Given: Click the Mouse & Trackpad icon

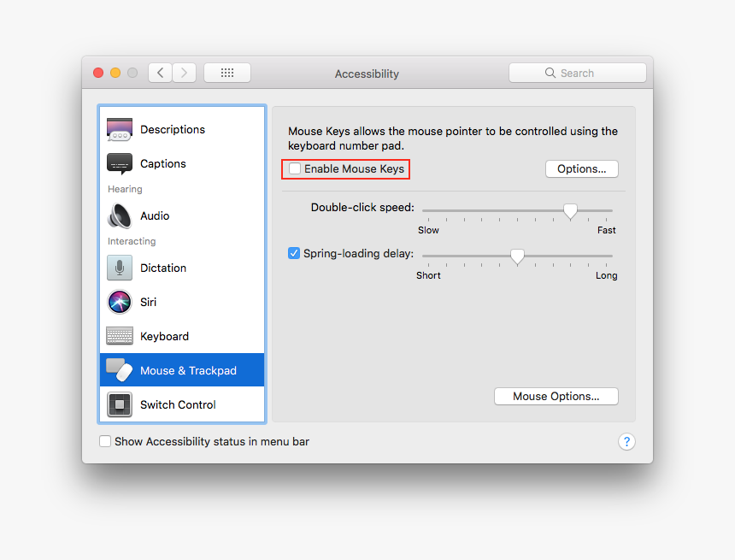Looking at the screenshot, I should click(x=120, y=370).
